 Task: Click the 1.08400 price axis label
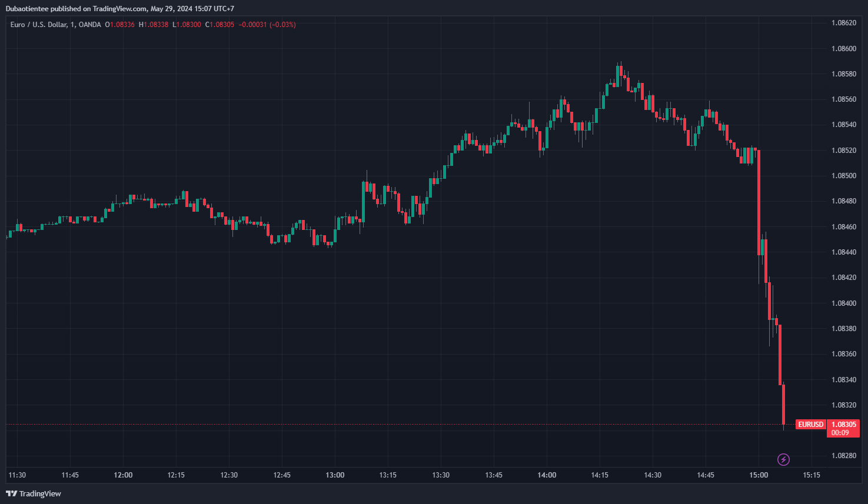843,303
